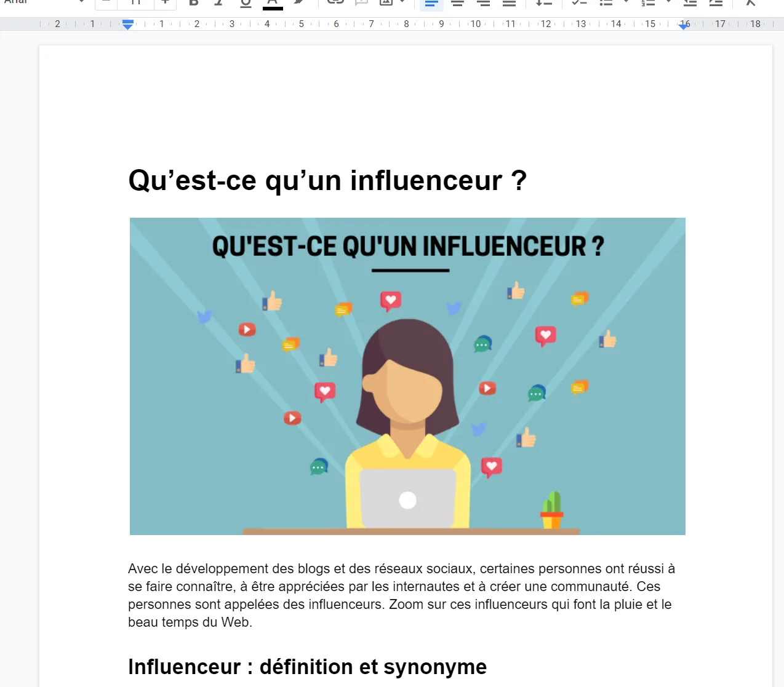Insert a link from toolbar
This screenshot has width=784, height=687.
click(335, 3)
